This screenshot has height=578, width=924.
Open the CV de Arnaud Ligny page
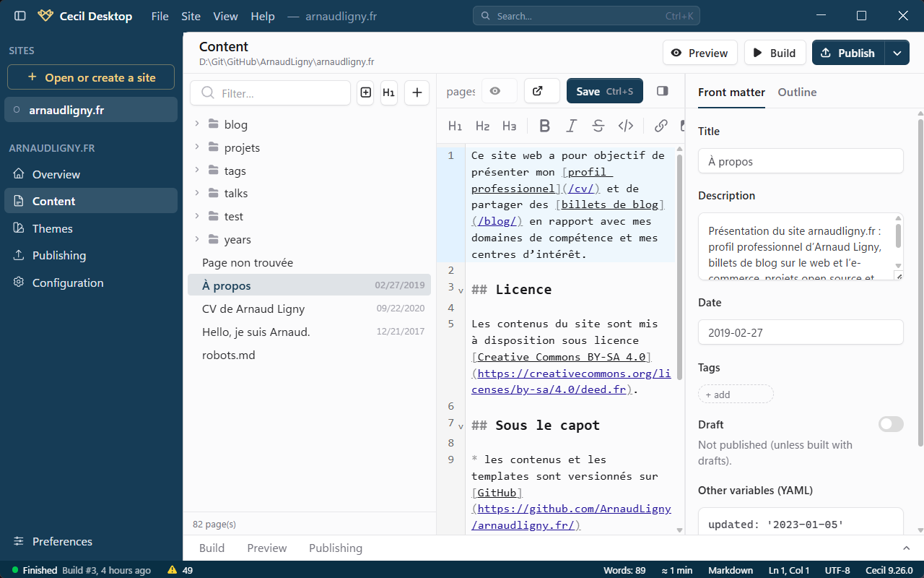click(309, 309)
